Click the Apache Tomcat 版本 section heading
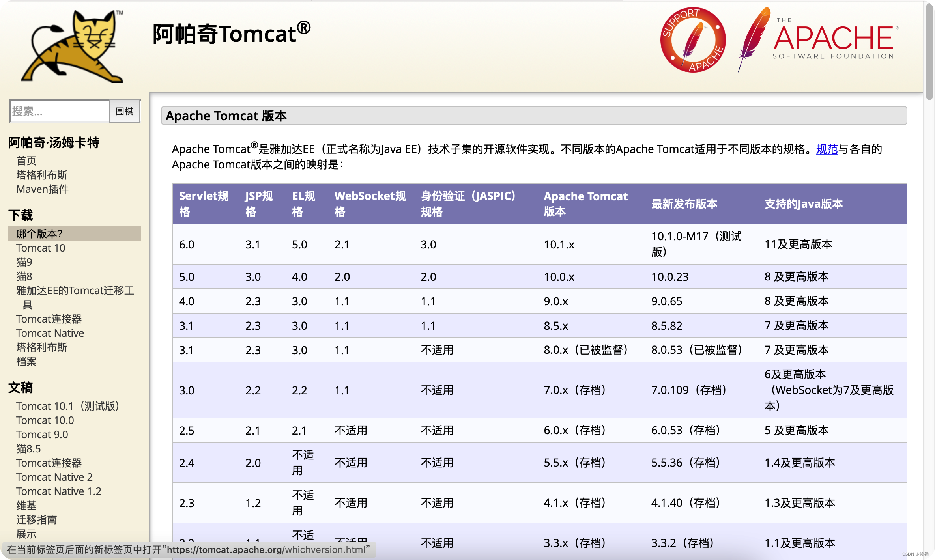 tap(226, 116)
